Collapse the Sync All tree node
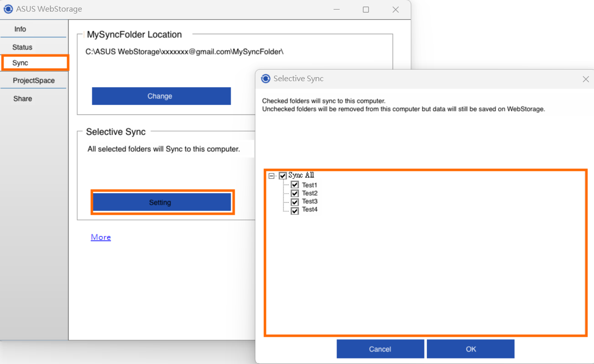 tap(271, 175)
